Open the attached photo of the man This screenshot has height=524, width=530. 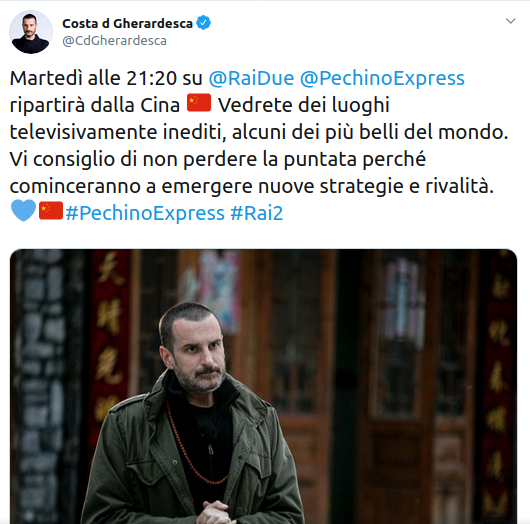pyautogui.click(x=263, y=386)
